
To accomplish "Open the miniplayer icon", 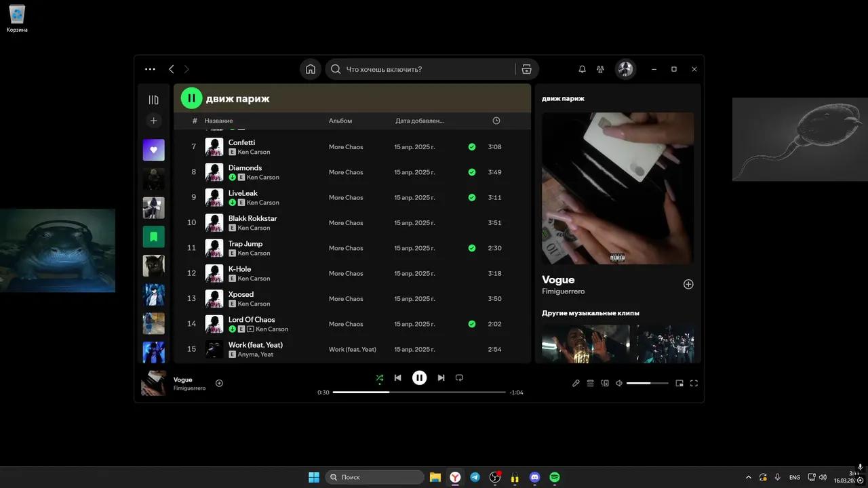I will pyautogui.click(x=679, y=383).
